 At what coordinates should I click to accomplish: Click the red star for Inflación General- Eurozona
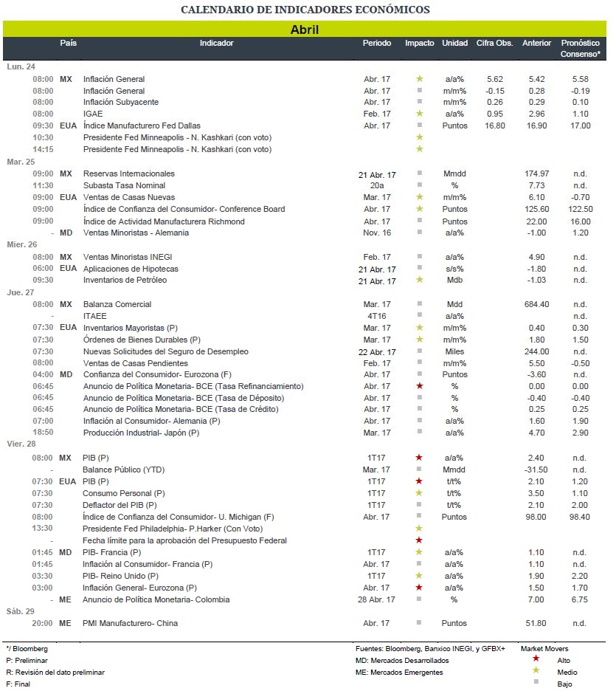[419, 587]
